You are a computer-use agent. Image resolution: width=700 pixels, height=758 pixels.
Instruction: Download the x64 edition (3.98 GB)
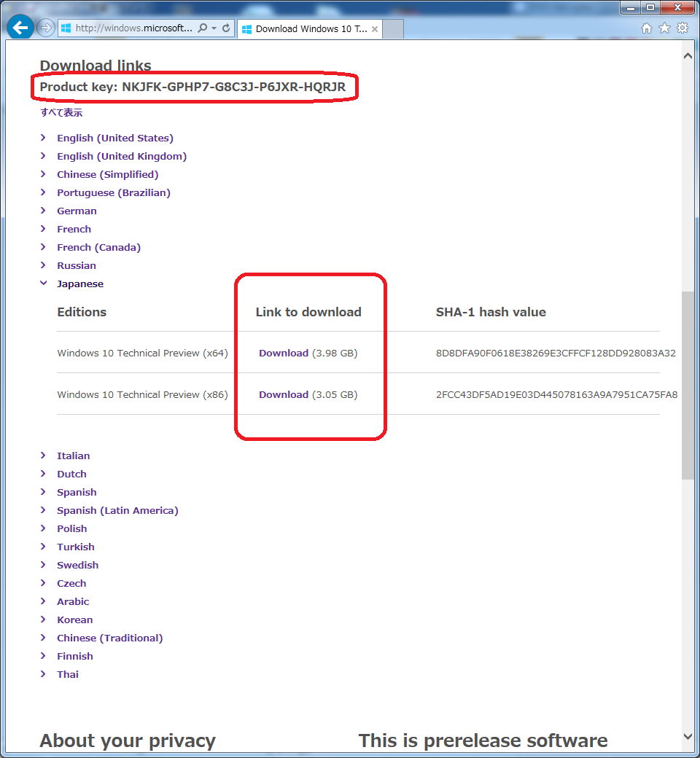(284, 353)
